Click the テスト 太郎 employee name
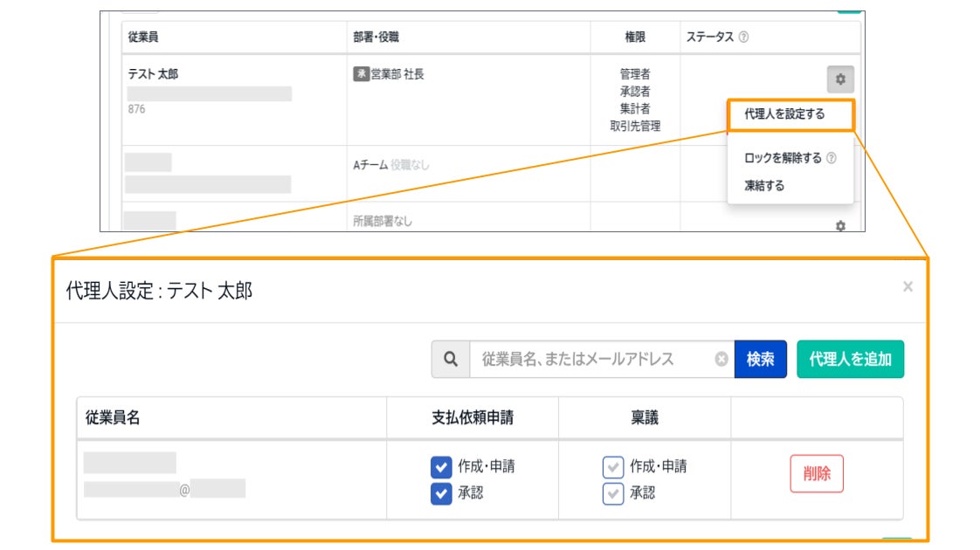The height and width of the screenshot is (550, 980). coord(153,74)
